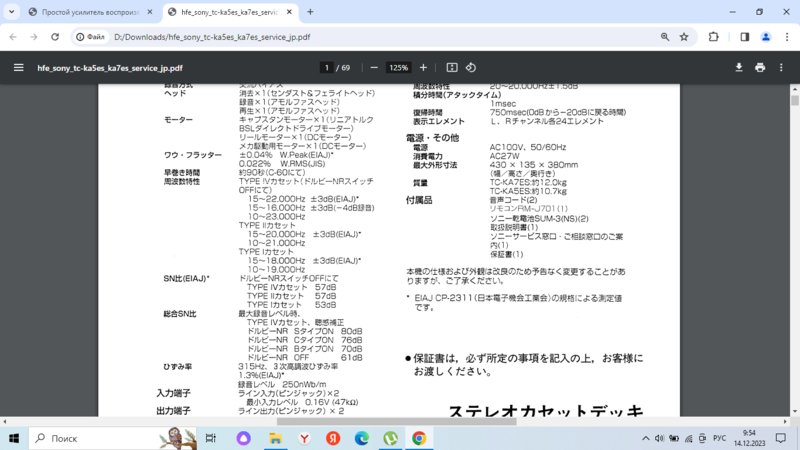Click the scroll down arrow
The height and width of the screenshot is (450, 800).
[795, 412]
